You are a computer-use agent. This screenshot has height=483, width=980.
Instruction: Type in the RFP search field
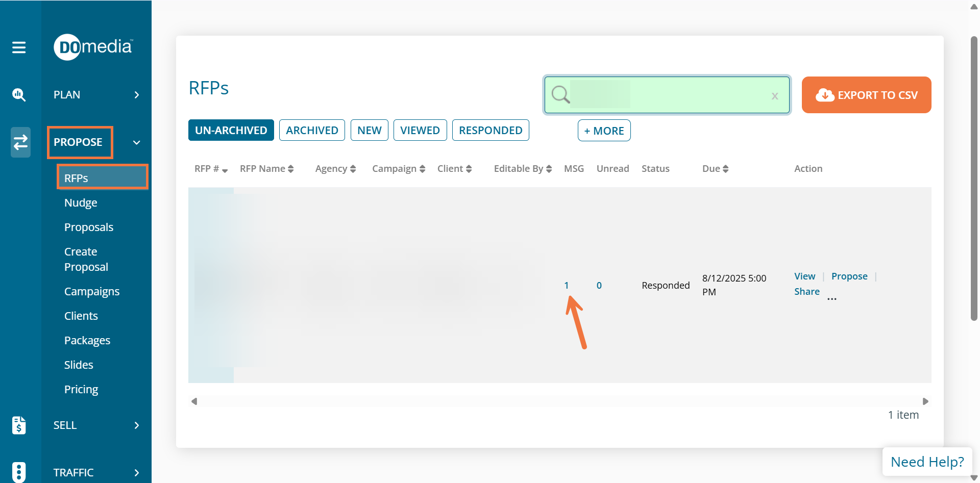pos(669,95)
